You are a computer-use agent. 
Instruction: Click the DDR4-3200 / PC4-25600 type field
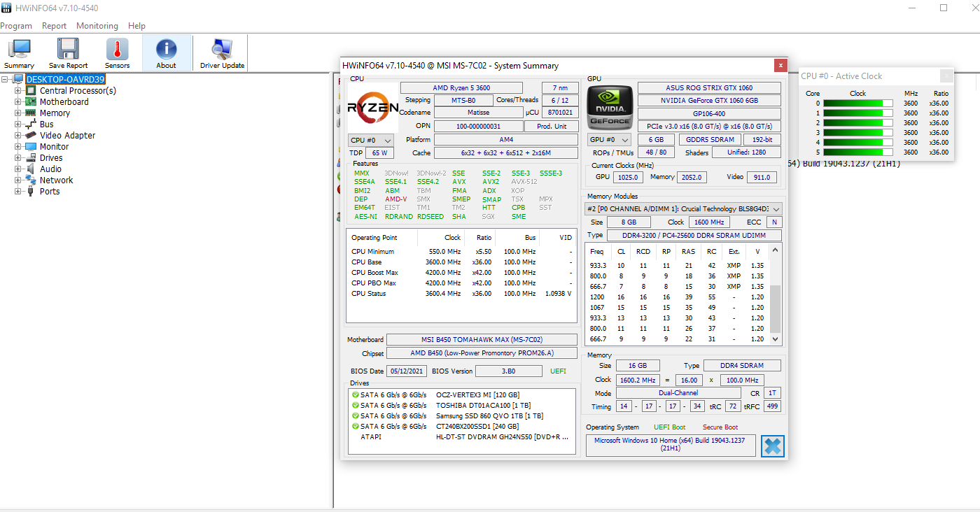click(x=694, y=236)
